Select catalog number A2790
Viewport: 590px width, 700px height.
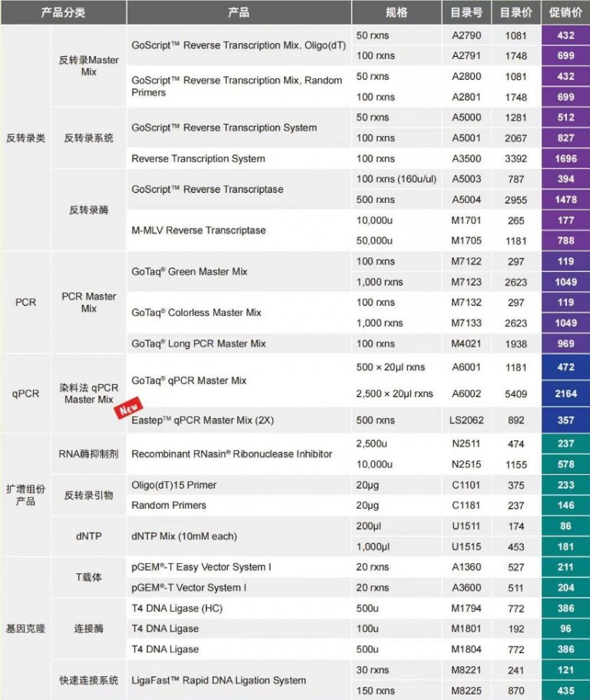[466, 35]
